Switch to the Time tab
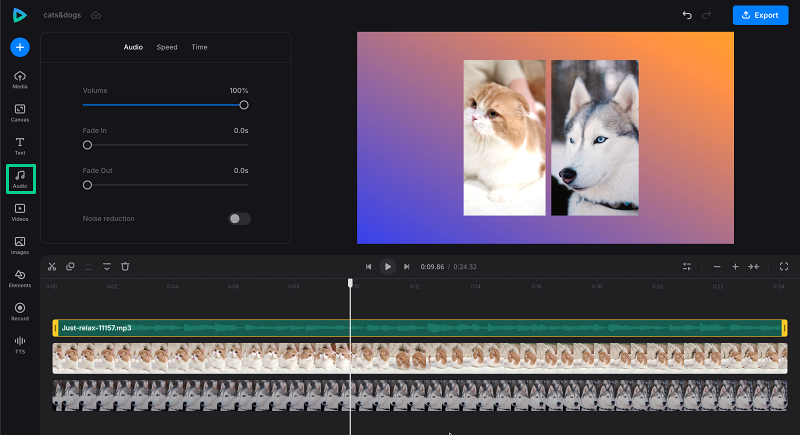The height and width of the screenshot is (435, 800). (199, 47)
